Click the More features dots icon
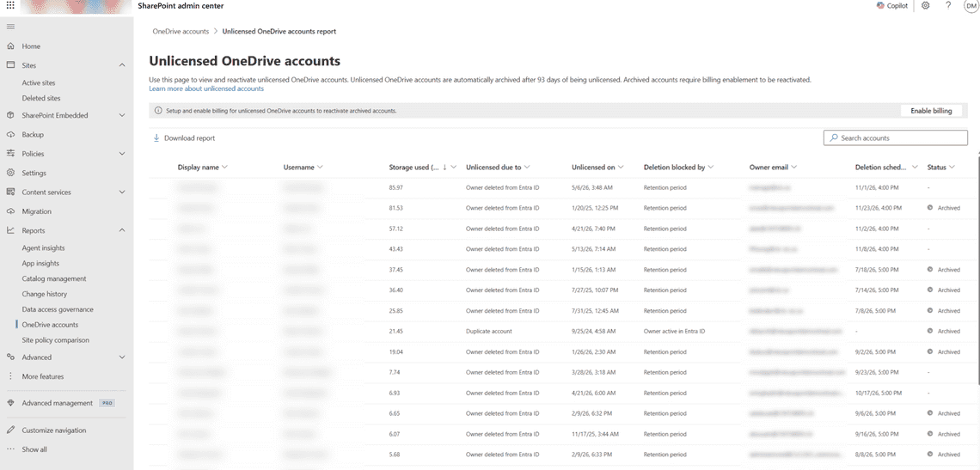980x470 pixels. coord(10,376)
